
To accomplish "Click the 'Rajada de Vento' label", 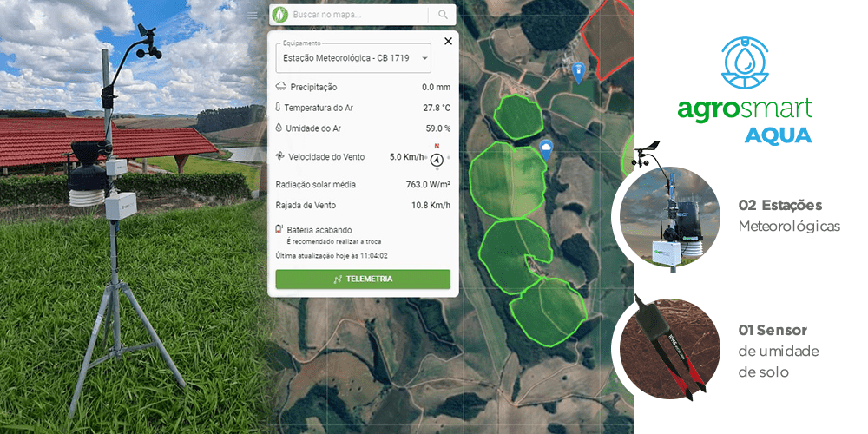I will pyautogui.click(x=306, y=206).
